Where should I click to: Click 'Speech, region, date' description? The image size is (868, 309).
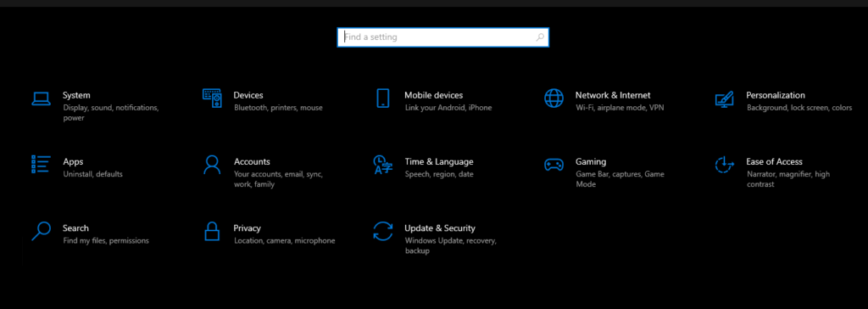coord(439,174)
